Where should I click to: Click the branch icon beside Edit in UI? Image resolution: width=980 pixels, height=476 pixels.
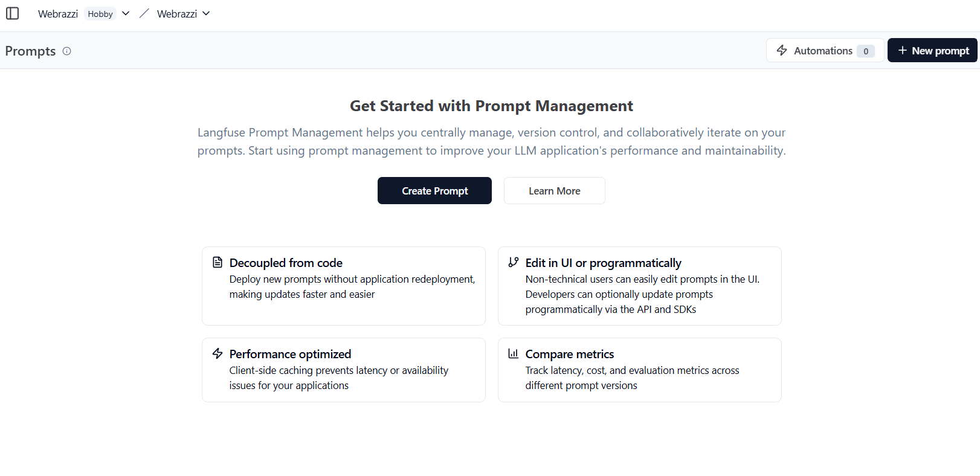514,262
